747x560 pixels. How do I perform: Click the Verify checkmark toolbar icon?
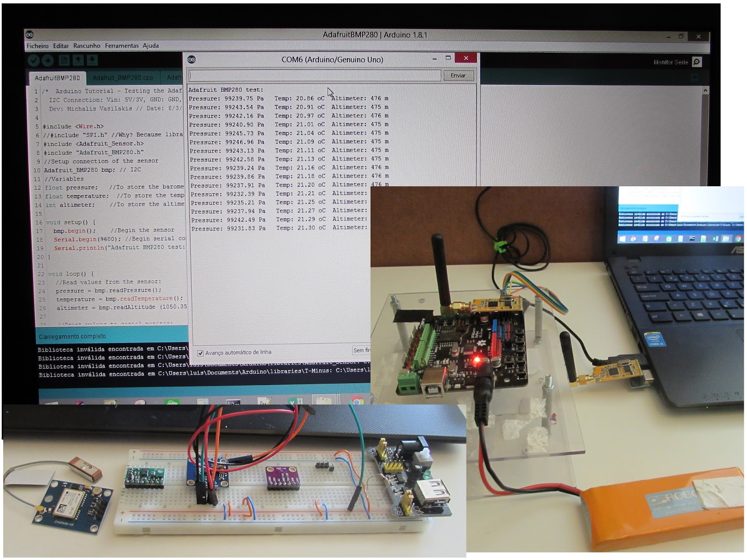tap(34, 60)
